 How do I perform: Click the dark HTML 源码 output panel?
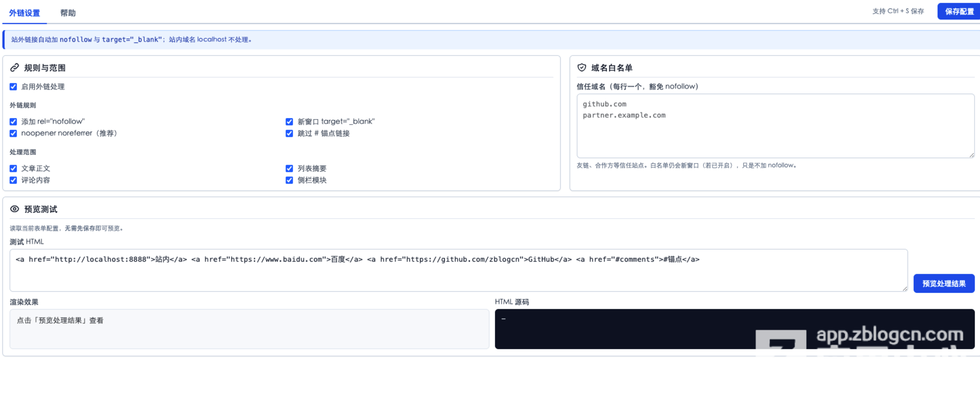point(734,329)
